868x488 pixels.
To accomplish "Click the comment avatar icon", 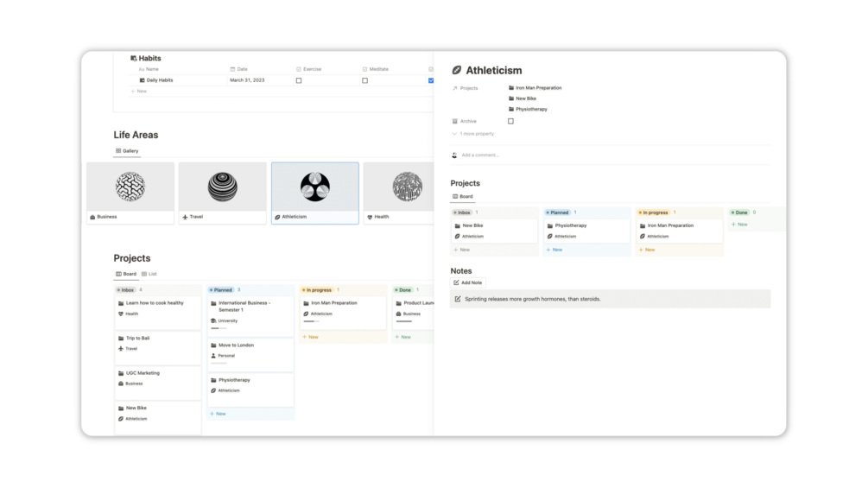I will click(x=454, y=155).
